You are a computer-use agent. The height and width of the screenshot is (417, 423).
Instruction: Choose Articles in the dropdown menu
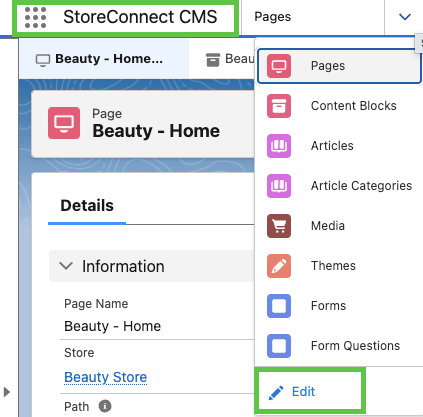[x=339, y=146]
